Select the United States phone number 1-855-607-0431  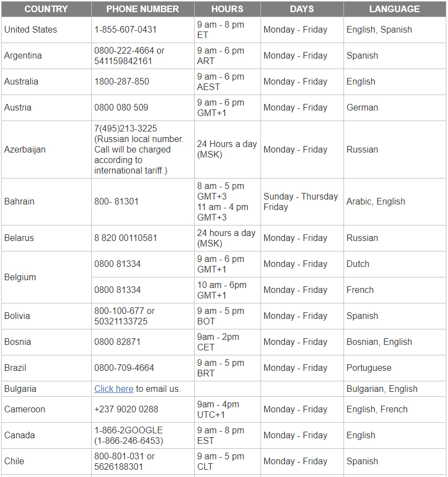pyautogui.click(x=125, y=29)
